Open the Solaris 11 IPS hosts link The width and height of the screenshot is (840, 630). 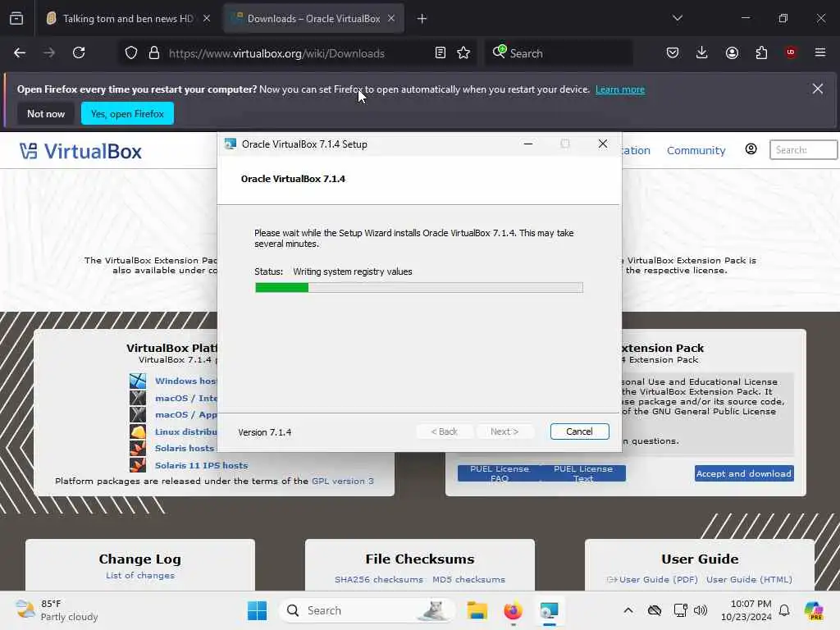click(x=202, y=466)
